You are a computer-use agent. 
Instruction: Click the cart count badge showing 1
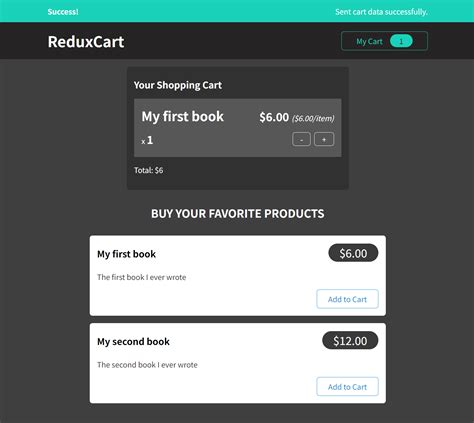click(x=401, y=41)
